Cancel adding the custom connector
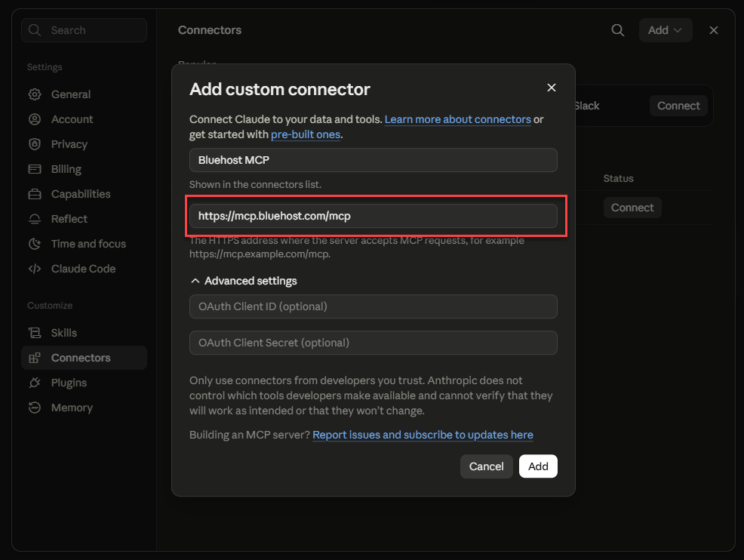744x560 pixels. point(487,466)
